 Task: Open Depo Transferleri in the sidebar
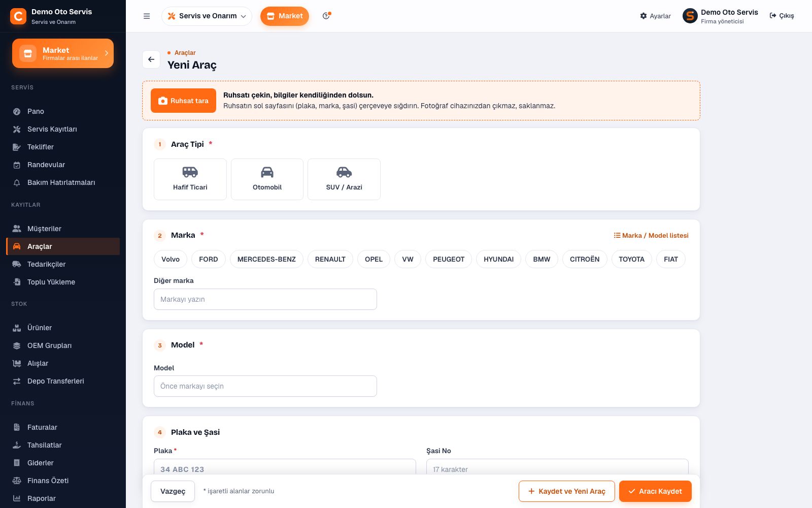click(63, 381)
